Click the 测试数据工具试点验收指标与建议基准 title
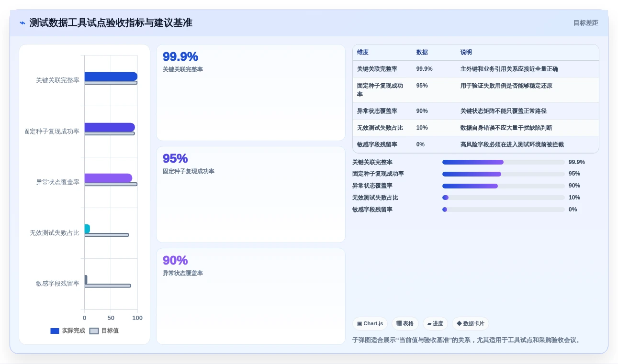Viewport: 618px width, 364px height. tap(111, 23)
